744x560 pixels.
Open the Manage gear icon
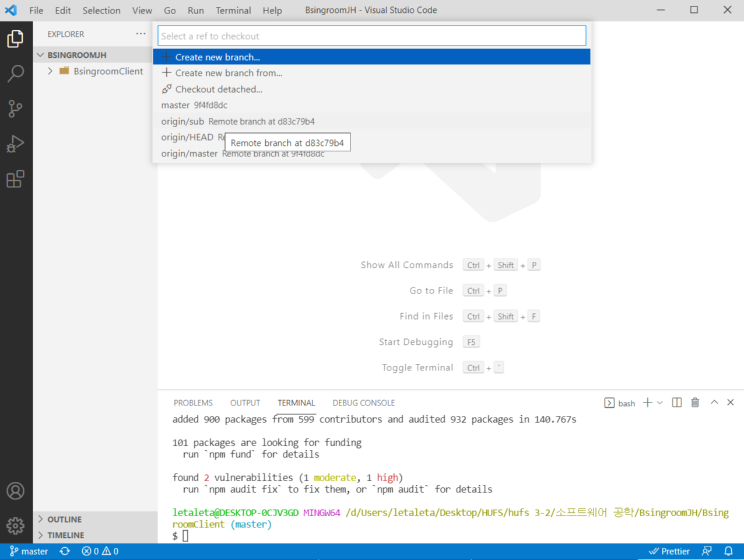click(x=16, y=526)
